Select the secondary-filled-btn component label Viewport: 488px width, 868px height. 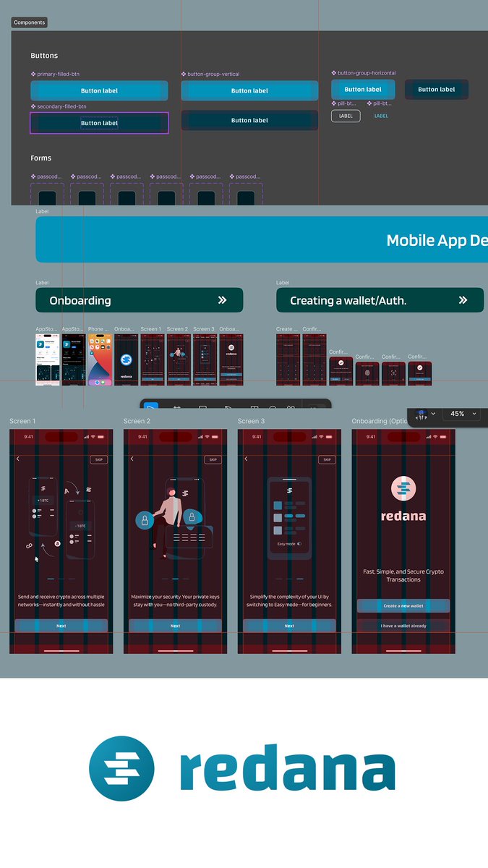pos(59,106)
